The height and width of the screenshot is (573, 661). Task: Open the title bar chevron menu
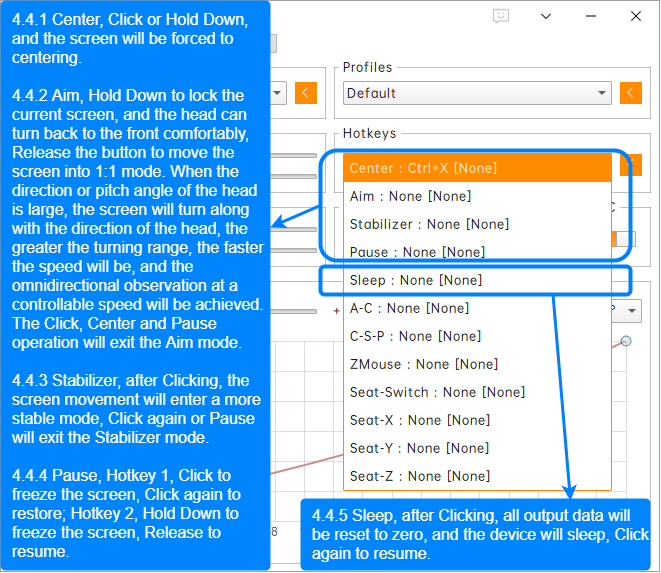(x=545, y=17)
